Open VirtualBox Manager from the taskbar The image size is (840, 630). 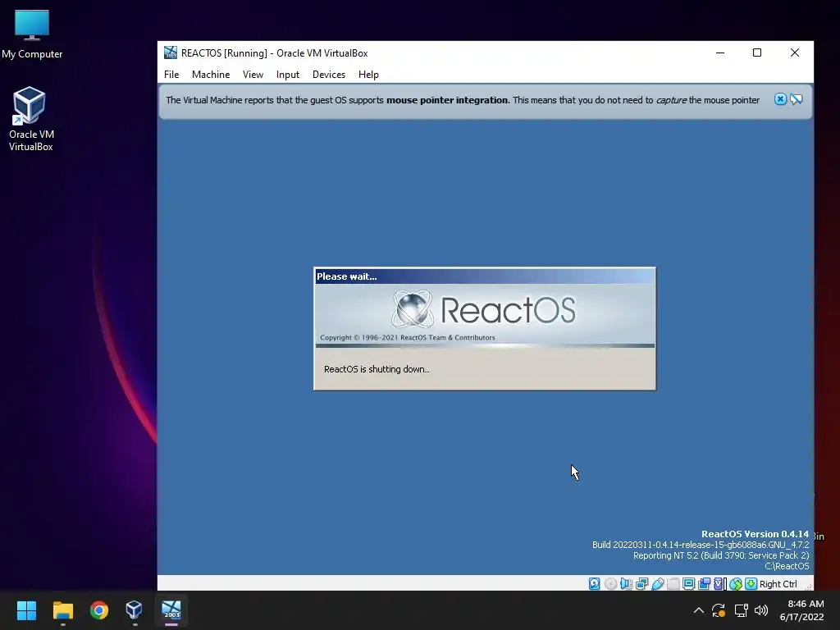[x=134, y=609]
